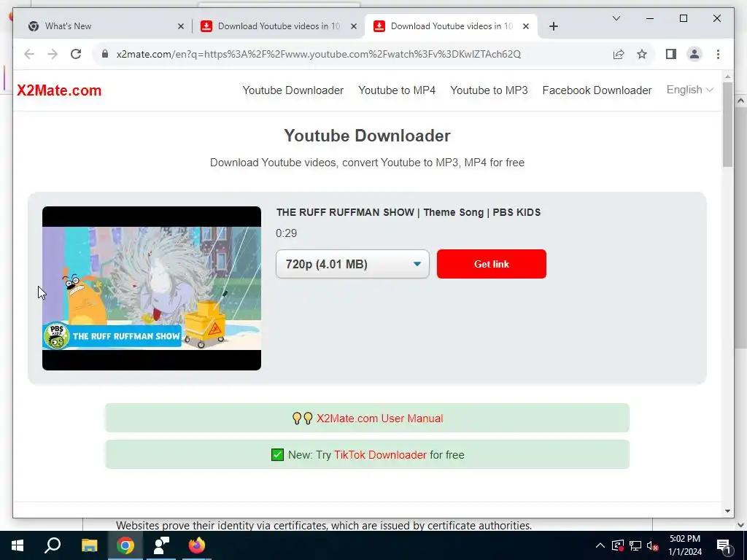The image size is (747, 560).
Task: Share this page via the share icon
Action: 619,54
